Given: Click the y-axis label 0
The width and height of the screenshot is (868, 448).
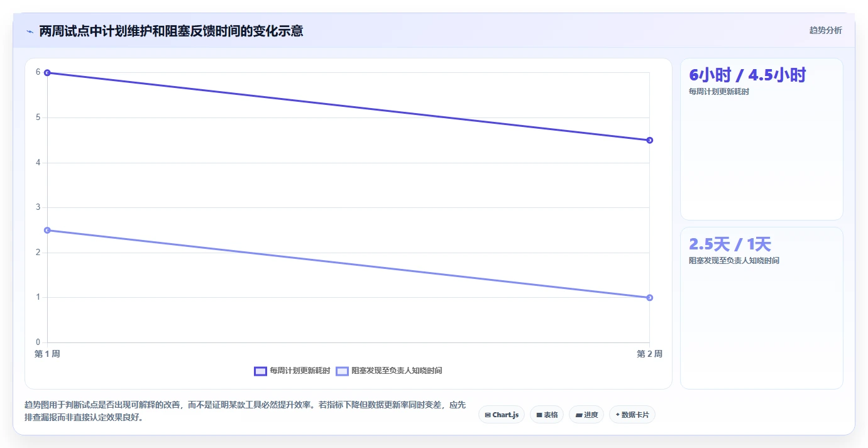Looking at the screenshot, I should pos(38,342).
